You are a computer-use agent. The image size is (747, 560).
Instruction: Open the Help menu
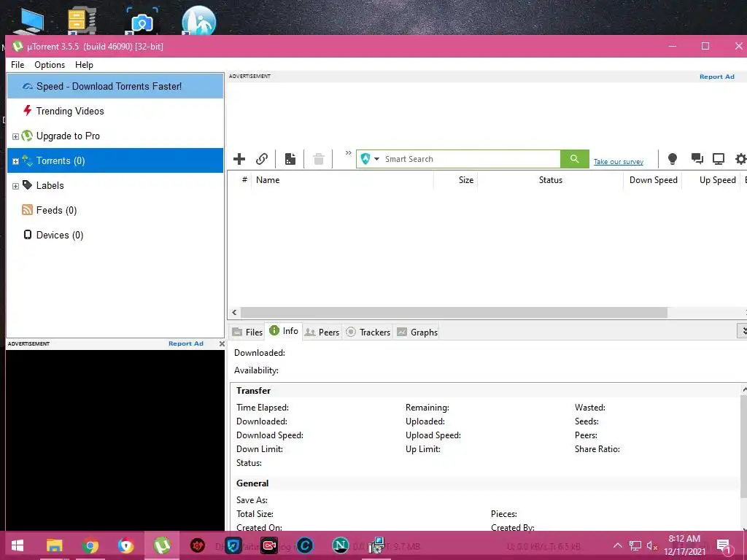[x=85, y=65]
